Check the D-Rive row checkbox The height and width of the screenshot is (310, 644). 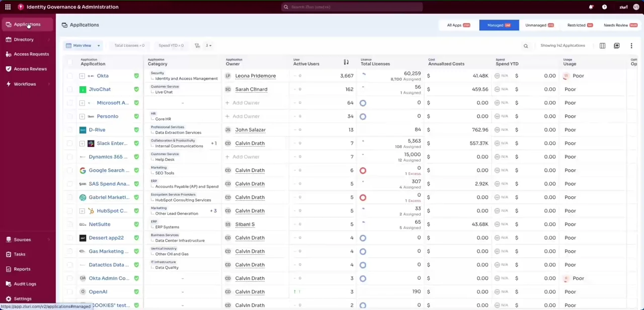(70, 130)
